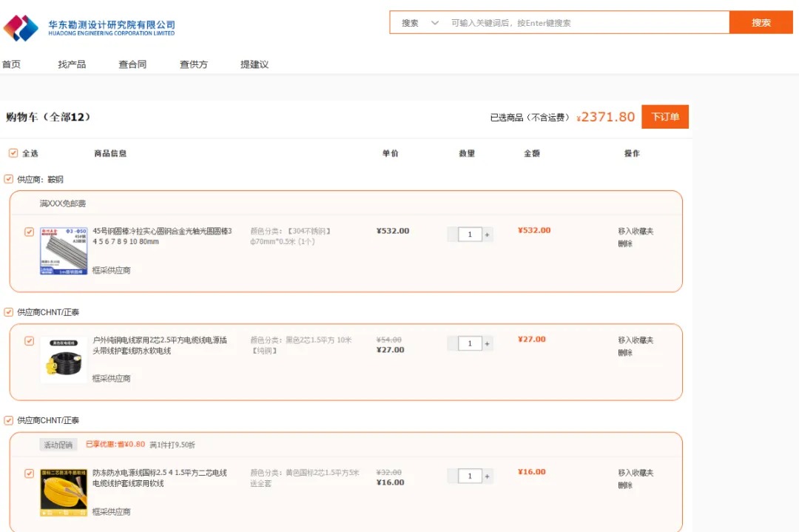Open the 45号钢圆棒冷拉实心圆钢 product title
The height and width of the screenshot is (532, 799).
pyautogui.click(x=162, y=236)
